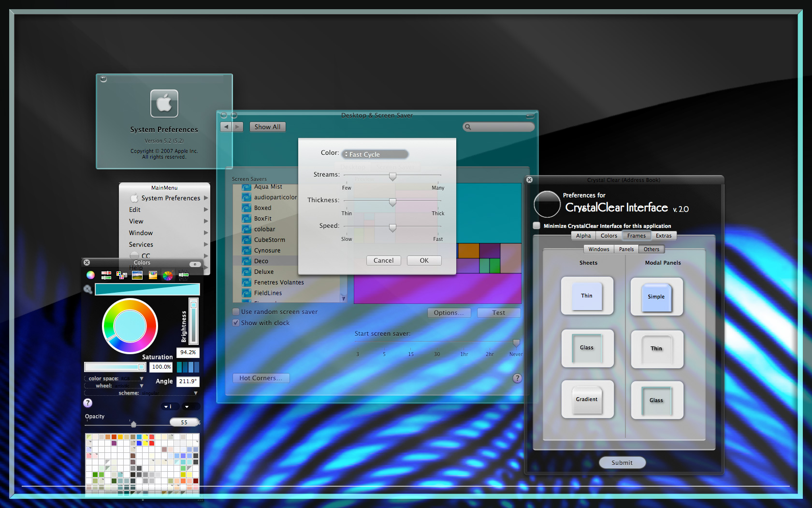Click the screen saver list down arrow
812x508 pixels.
click(x=344, y=299)
